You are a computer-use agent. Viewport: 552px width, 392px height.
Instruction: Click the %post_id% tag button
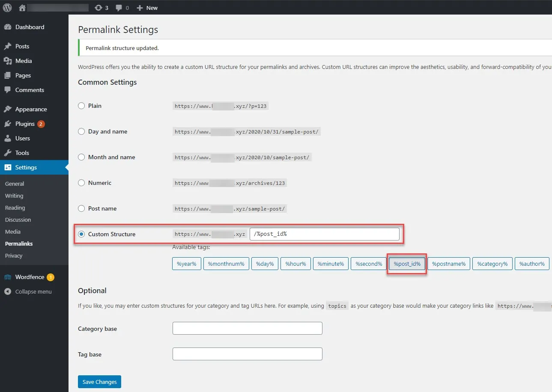(407, 264)
